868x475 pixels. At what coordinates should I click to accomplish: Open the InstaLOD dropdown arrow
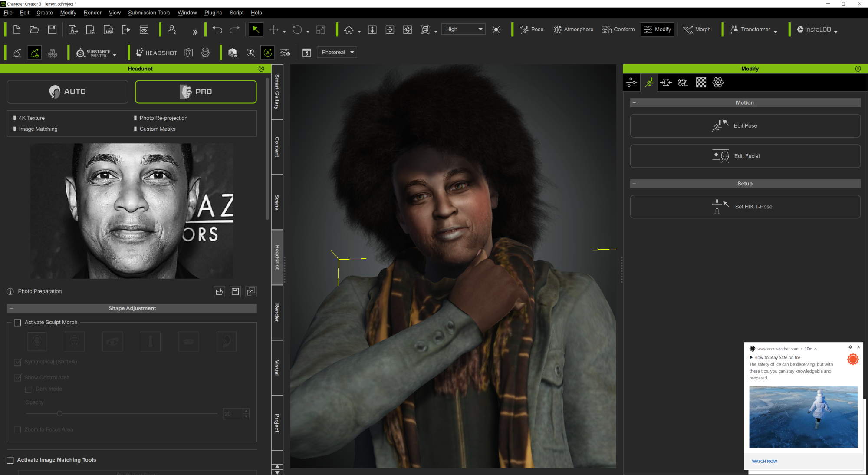(835, 31)
